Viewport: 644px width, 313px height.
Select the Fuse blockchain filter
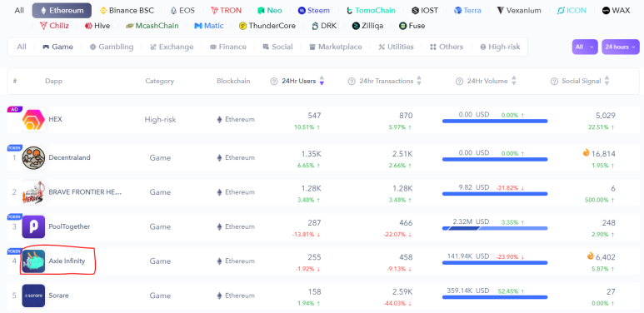point(412,26)
